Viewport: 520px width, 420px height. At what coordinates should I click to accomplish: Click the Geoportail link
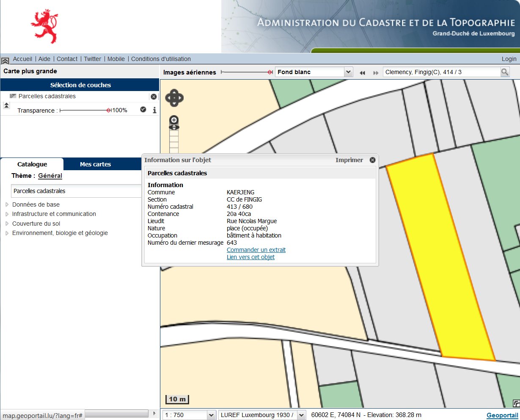(x=502, y=415)
